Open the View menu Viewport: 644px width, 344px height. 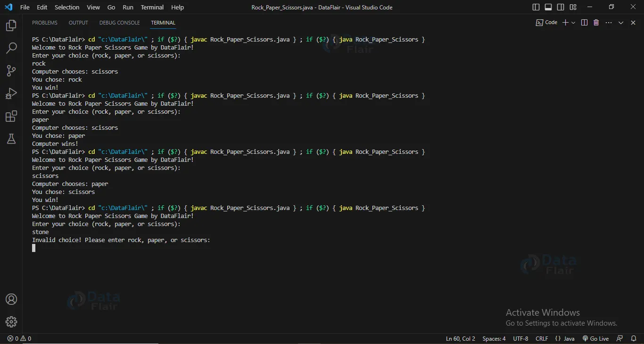click(x=93, y=7)
